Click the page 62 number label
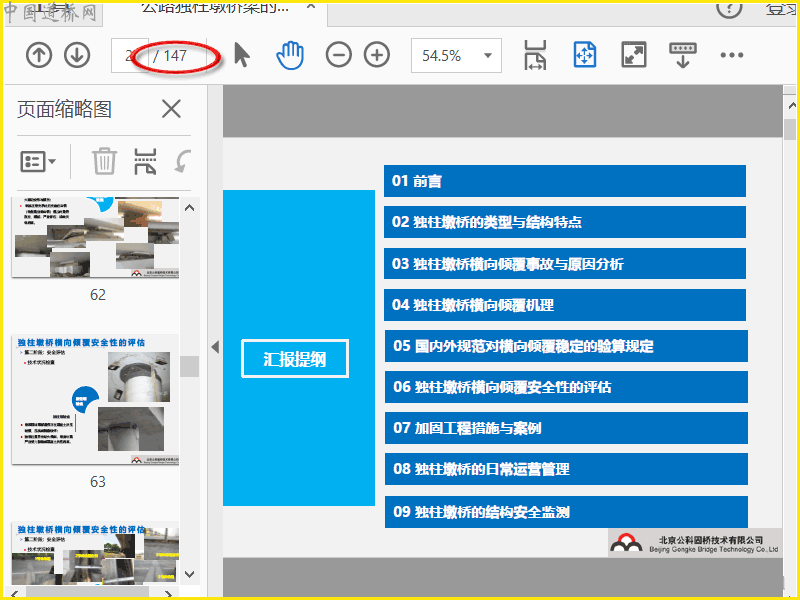Screen dimensions: 800x600 click(x=98, y=294)
